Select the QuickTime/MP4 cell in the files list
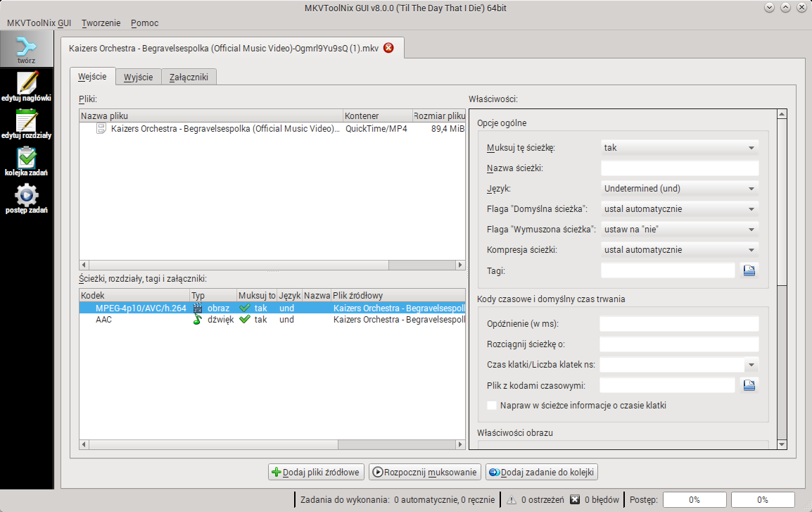 point(376,128)
